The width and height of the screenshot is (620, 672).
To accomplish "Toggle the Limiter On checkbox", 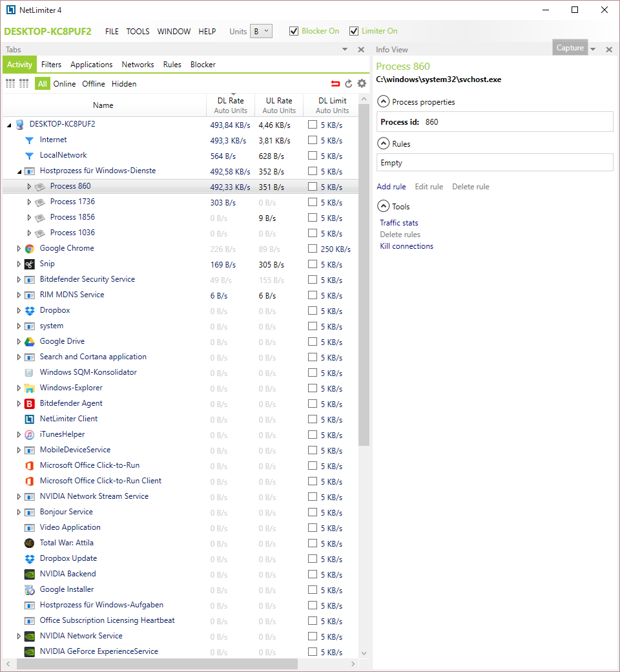I will click(x=353, y=31).
